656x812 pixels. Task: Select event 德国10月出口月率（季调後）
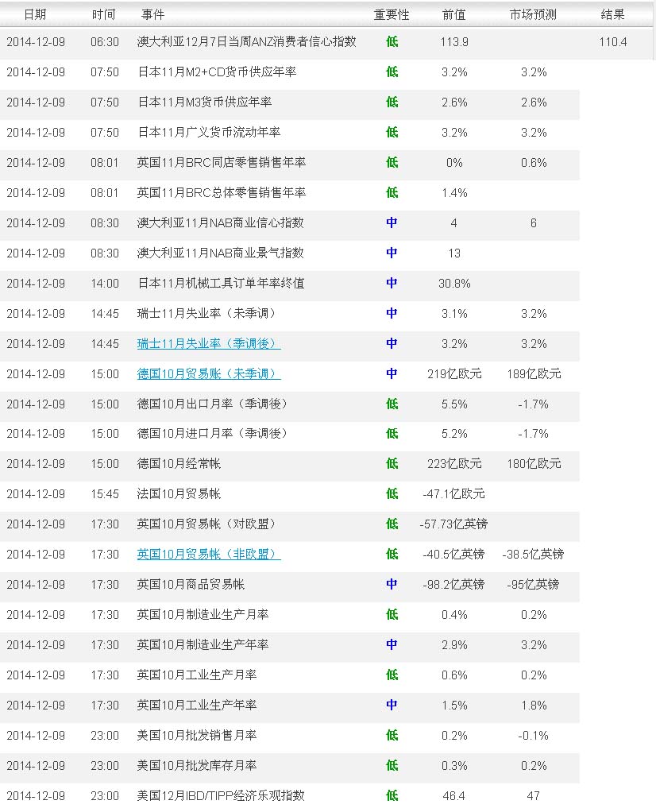point(212,404)
